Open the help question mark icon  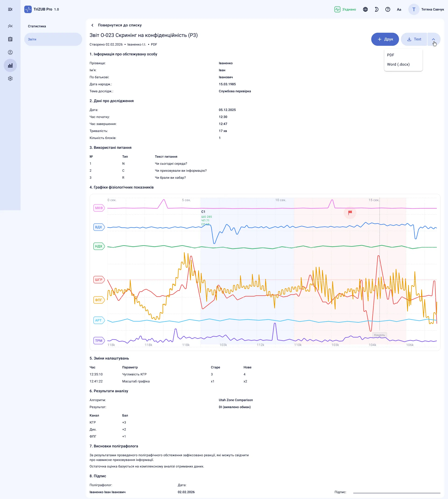388,9
